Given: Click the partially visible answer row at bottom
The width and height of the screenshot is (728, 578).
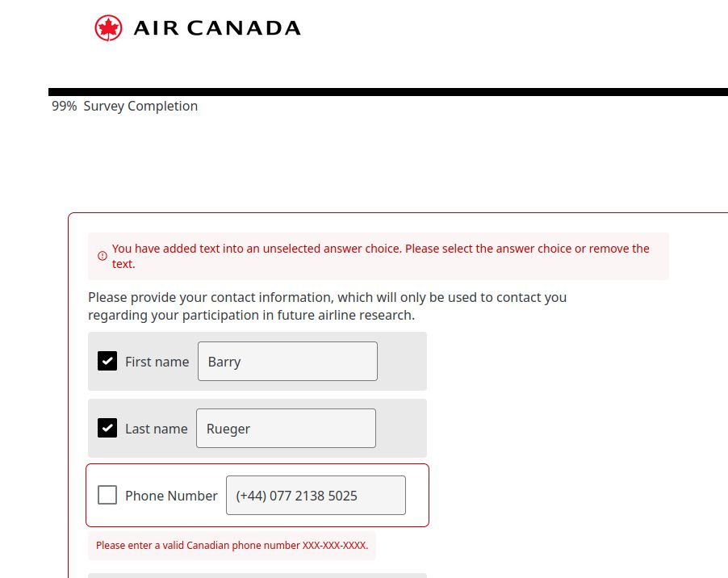Looking at the screenshot, I should pos(257,575).
